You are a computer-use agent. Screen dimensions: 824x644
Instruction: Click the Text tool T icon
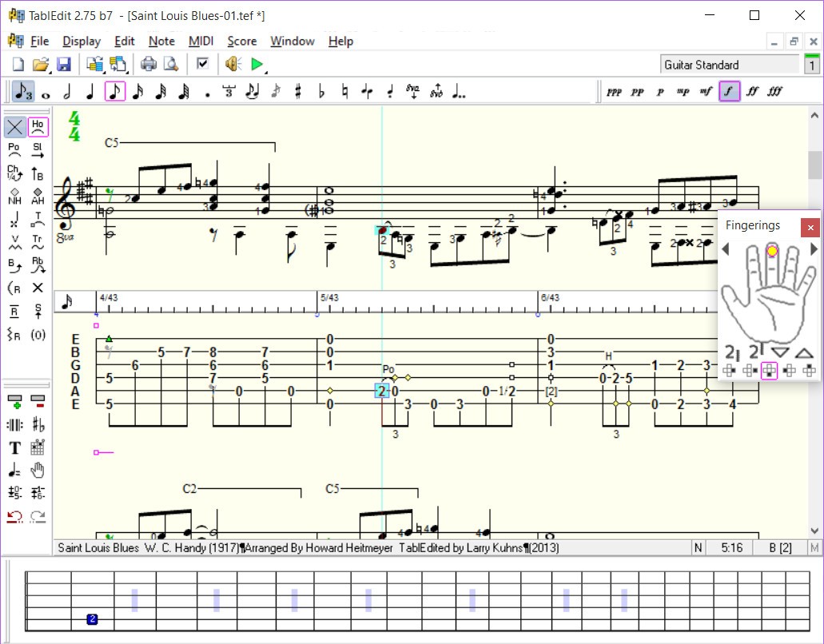(x=14, y=448)
